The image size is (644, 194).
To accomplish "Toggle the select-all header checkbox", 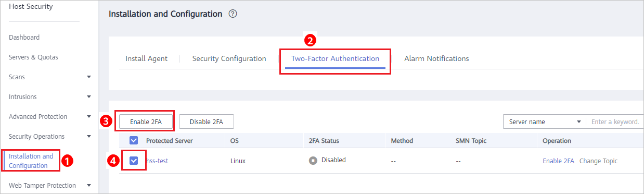I will (x=134, y=140).
